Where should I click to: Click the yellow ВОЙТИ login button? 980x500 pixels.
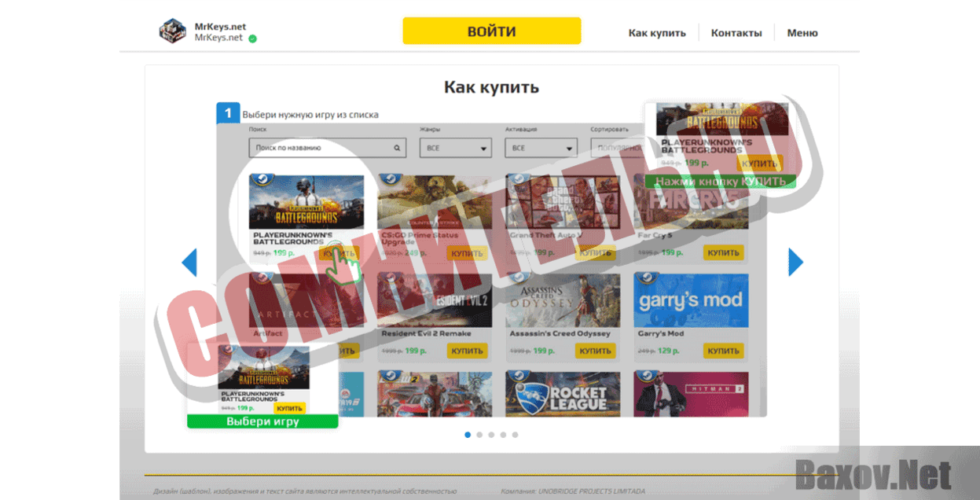pos(492,31)
